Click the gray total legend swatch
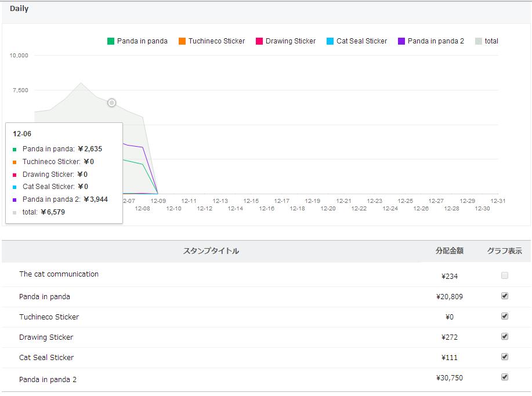This screenshot has width=532, height=396. pyautogui.click(x=479, y=41)
